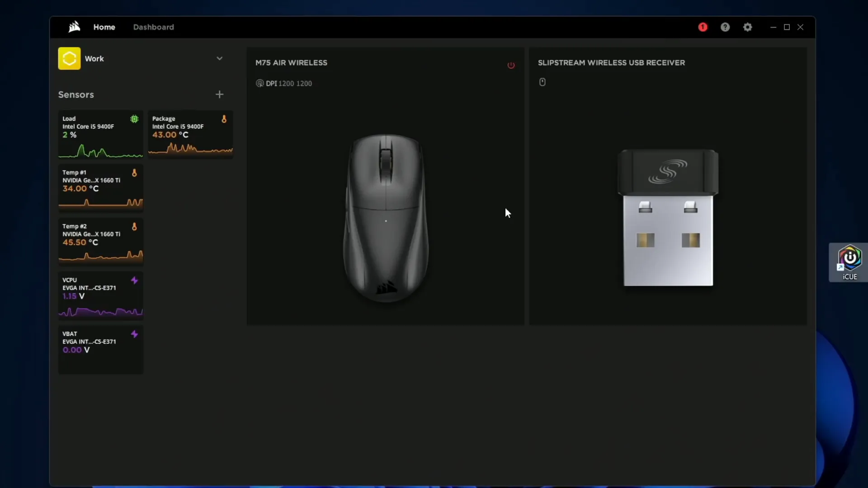Image resolution: width=868 pixels, height=488 pixels.
Task: Open the VBAT voltage sensor tile
Action: click(x=100, y=350)
